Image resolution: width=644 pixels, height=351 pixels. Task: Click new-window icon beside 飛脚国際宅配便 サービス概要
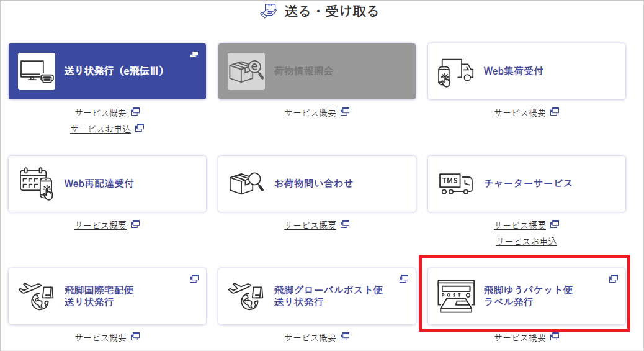coord(135,336)
